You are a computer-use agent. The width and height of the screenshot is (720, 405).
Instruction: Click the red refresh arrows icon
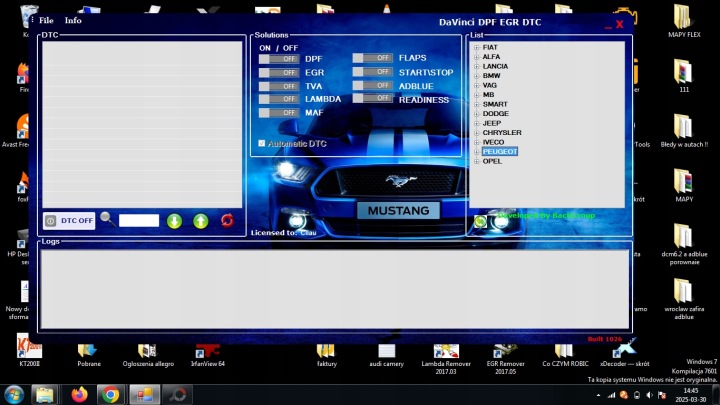coord(227,221)
